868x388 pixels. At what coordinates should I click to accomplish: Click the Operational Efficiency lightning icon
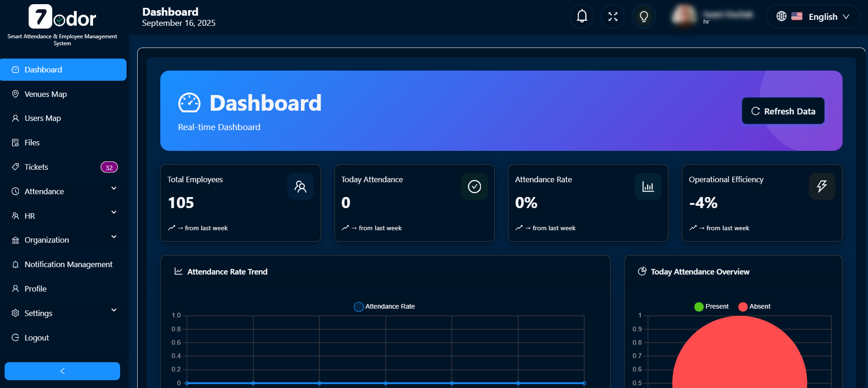pos(821,186)
